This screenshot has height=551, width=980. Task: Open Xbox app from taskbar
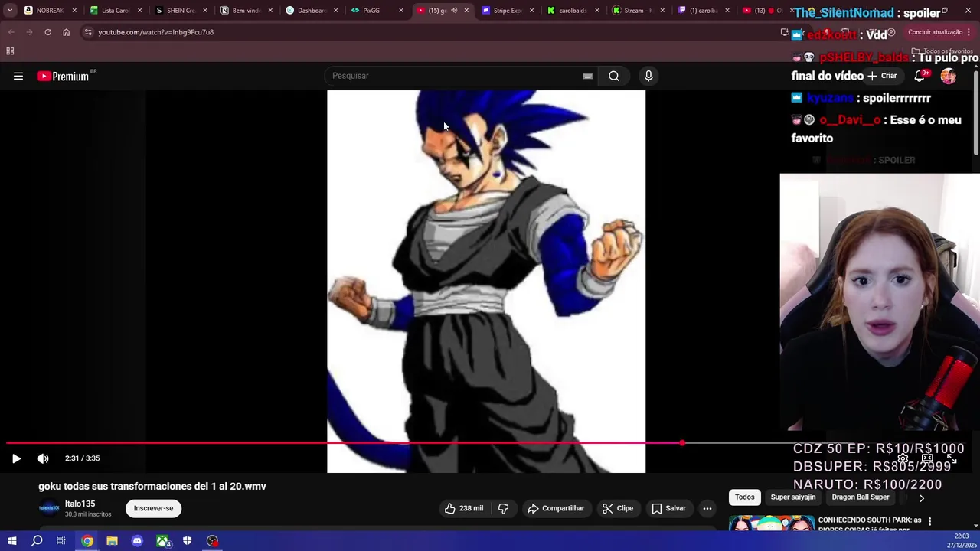tap(162, 541)
